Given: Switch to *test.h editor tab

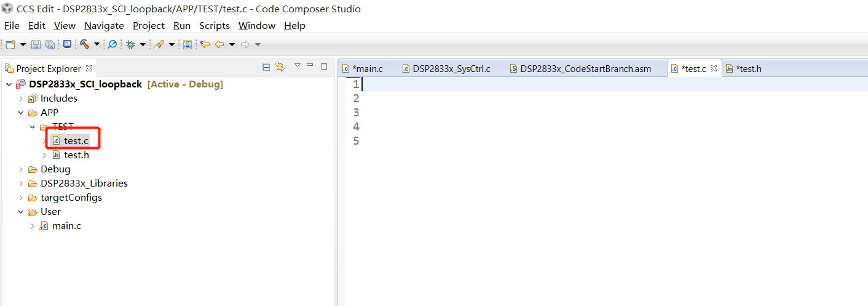Looking at the screenshot, I should pyautogui.click(x=748, y=68).
